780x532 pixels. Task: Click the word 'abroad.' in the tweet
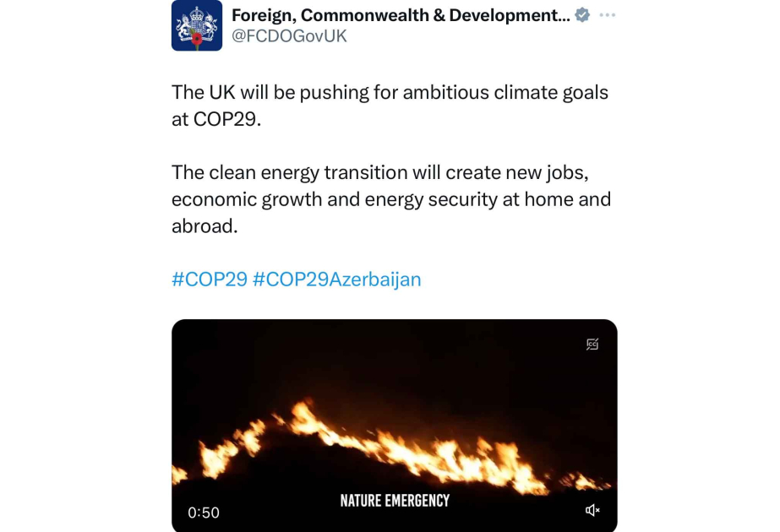click(205, 226)
